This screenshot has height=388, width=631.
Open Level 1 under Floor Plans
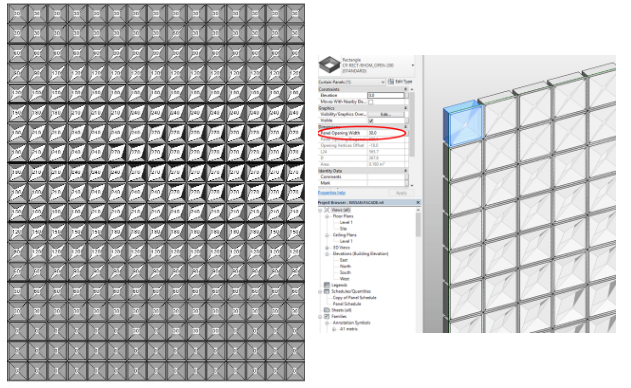[x=346, y=222]
